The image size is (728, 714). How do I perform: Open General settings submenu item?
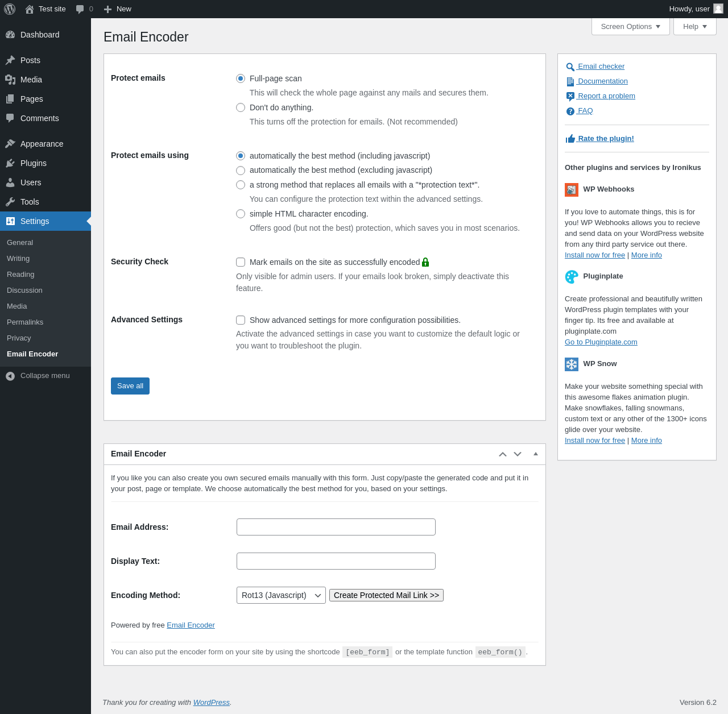point(20,243)
